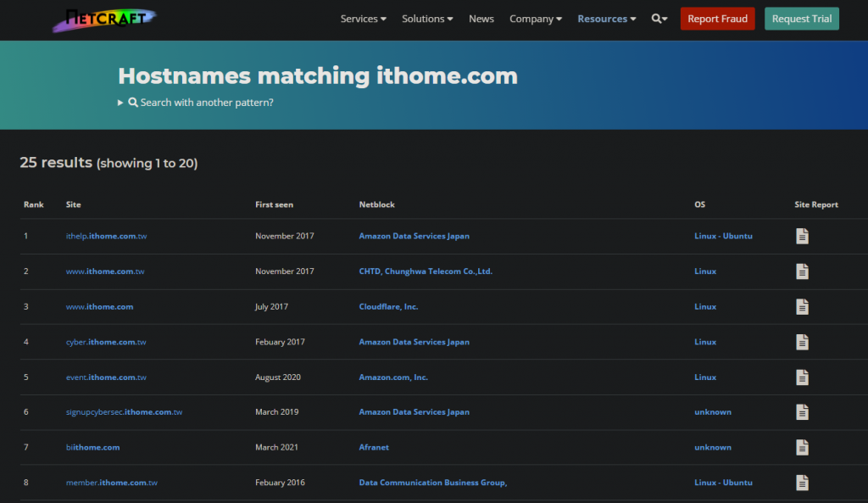
Task: Click 'Hostnames matching ithome.com' title
Action: [318, 76]
